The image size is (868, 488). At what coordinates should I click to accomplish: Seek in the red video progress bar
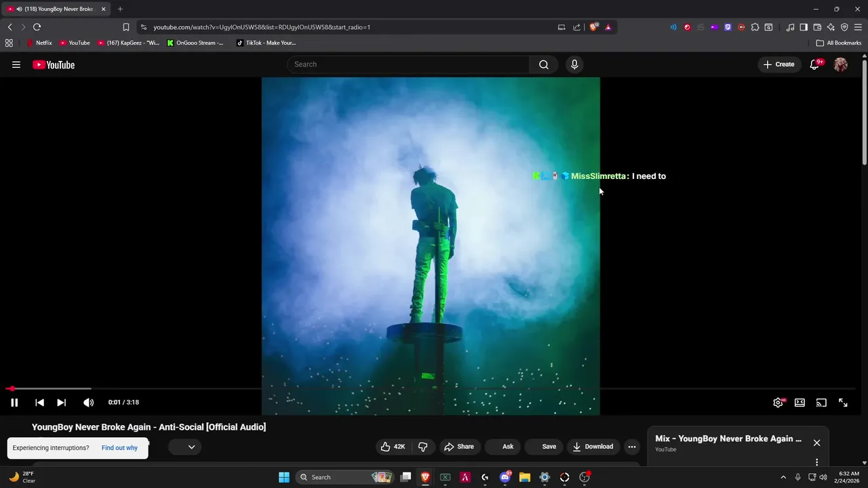coord(431,388)
